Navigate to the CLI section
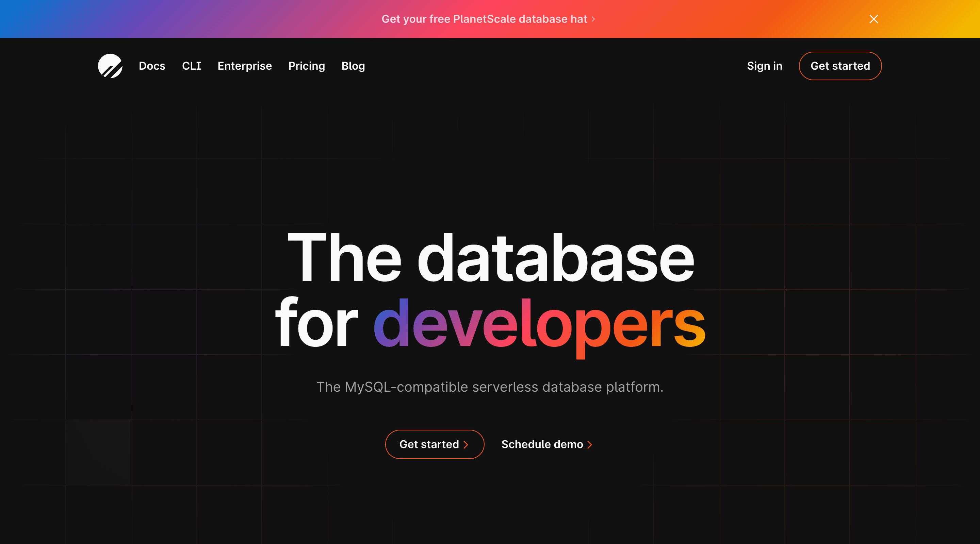Viewport: 980px width, 544px height. click(192, 66)
